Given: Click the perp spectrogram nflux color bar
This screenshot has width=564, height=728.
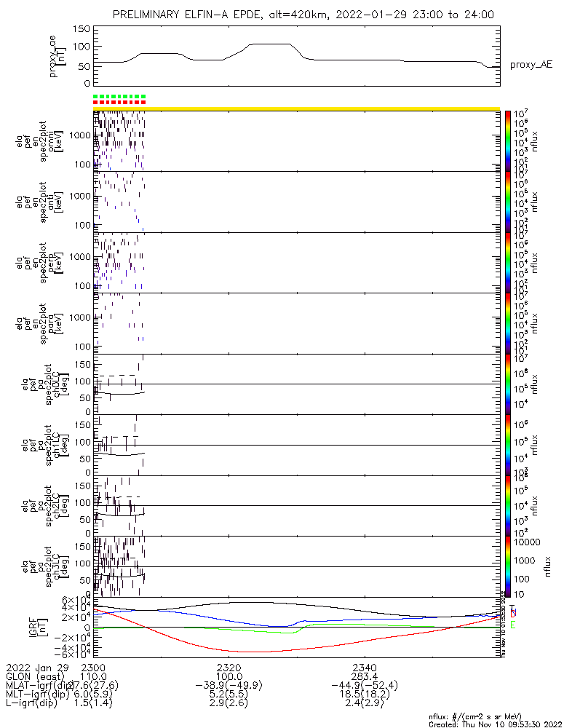Looking at the screenshot, I should [x=507, y=263].
